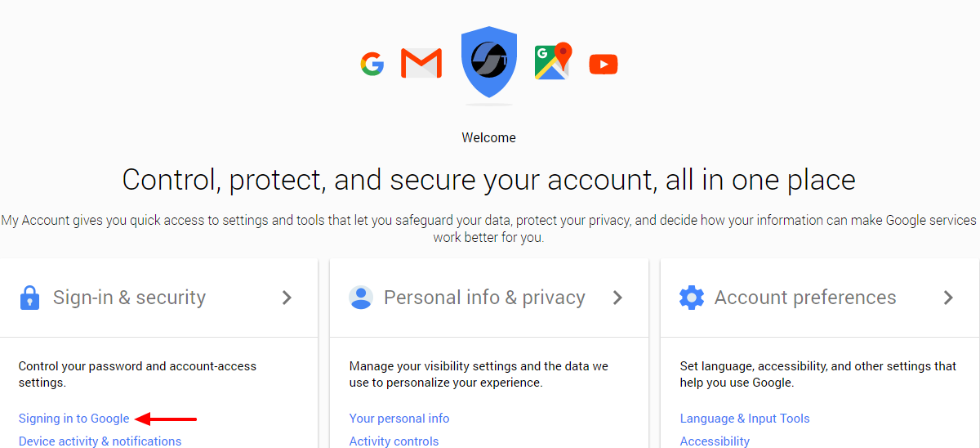This screenshot has width=980, height=448.
Task: Expand Sign-in & security chevron arrow
Action: pos(287,298)
